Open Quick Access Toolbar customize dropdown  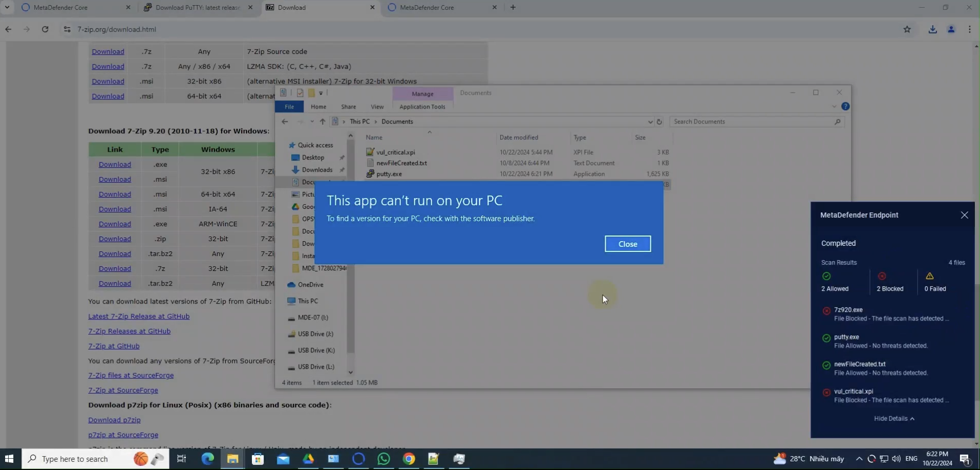click(321, 93)
